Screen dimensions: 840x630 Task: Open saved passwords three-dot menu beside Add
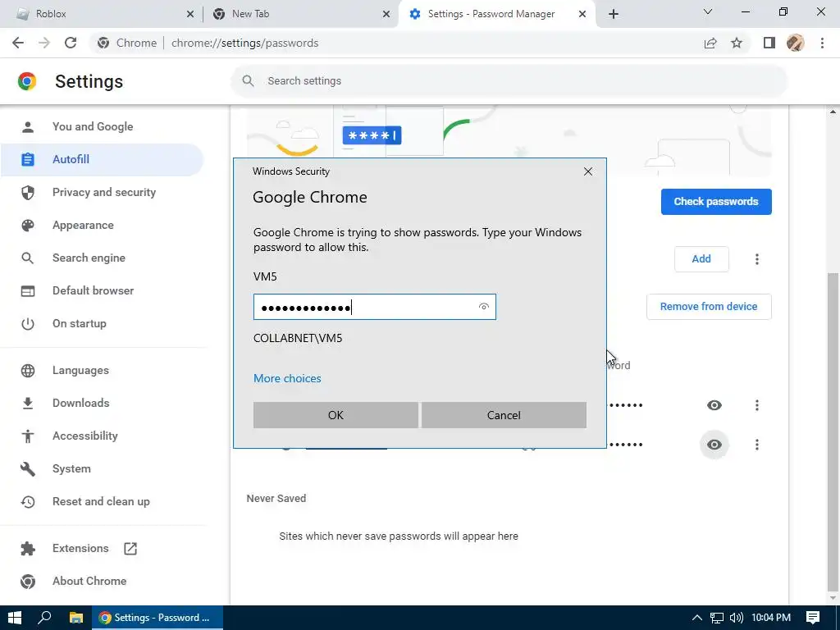pos(757,259)
